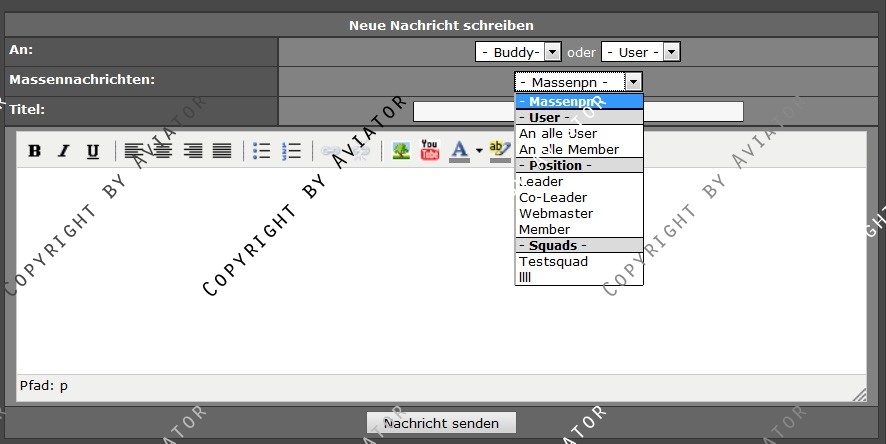Image resolution: width=886 pixels, height=444 pixels.
Task: Open the Buddy recipient dropdown
Action: pos(508,52)
